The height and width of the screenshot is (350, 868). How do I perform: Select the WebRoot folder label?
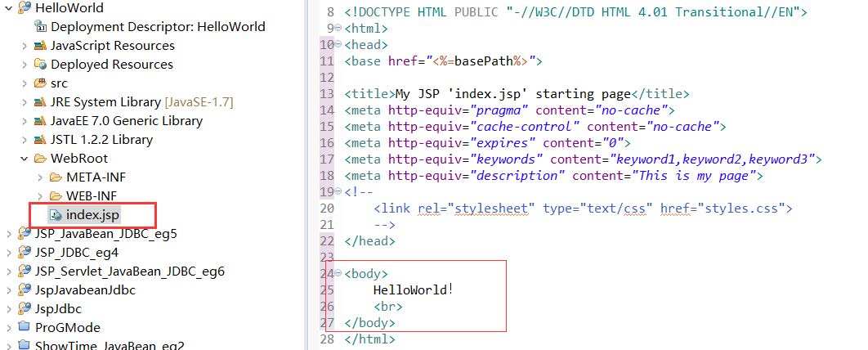[79, 159]
